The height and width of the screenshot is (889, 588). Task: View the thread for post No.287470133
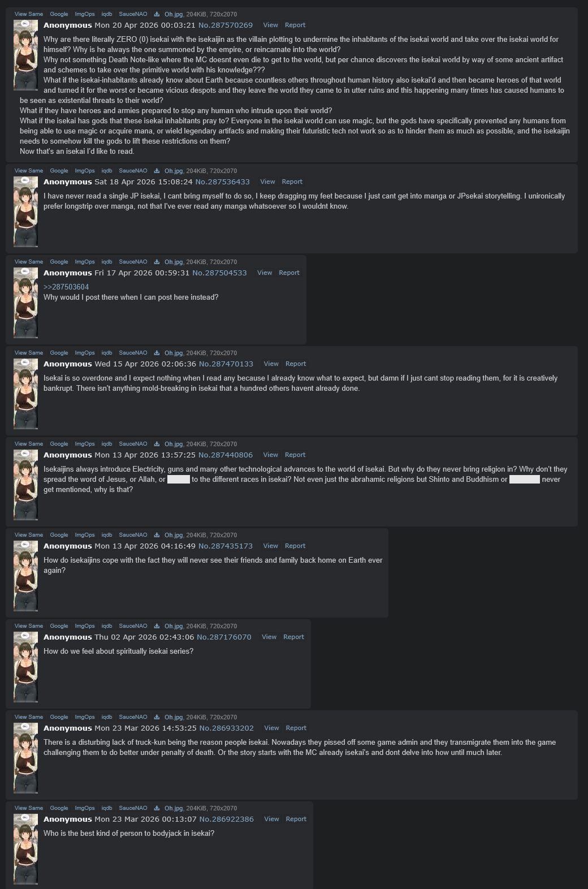pyautogui.click(x=271, y=364)
